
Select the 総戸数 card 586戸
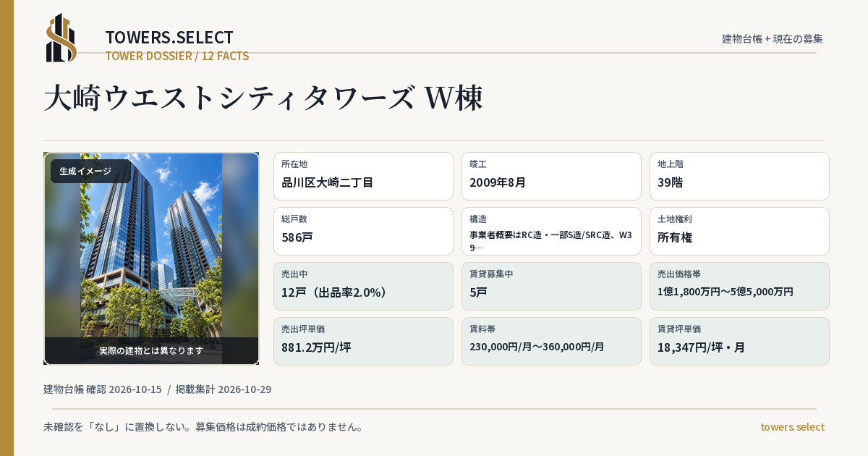click(x=363, y=231)
